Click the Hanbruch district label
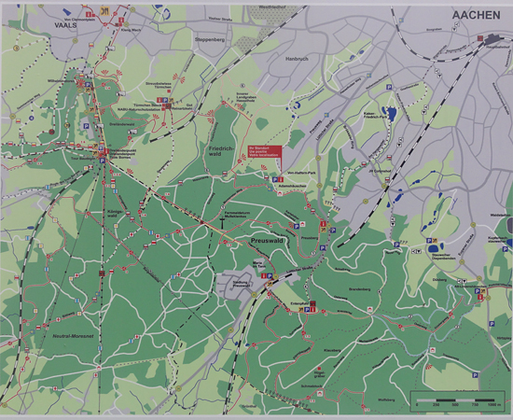The height and width of the screenshot is (420, 513). coord(297,59)
